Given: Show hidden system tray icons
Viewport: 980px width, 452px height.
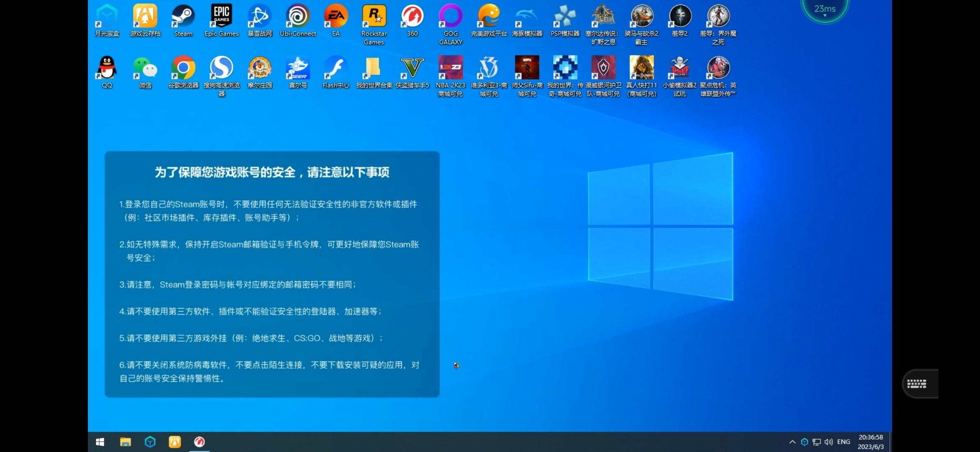Looking at the screenshot, I should tap(792, 442).
